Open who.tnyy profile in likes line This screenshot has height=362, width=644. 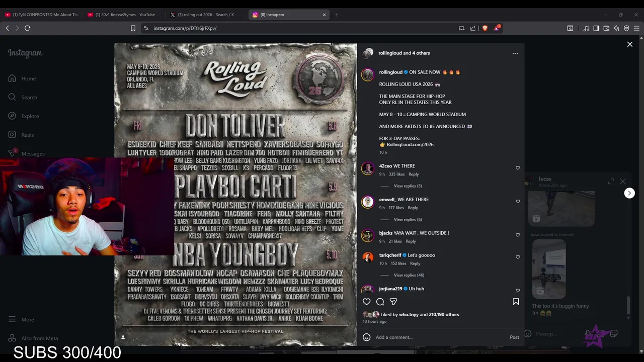click(409, 314)
